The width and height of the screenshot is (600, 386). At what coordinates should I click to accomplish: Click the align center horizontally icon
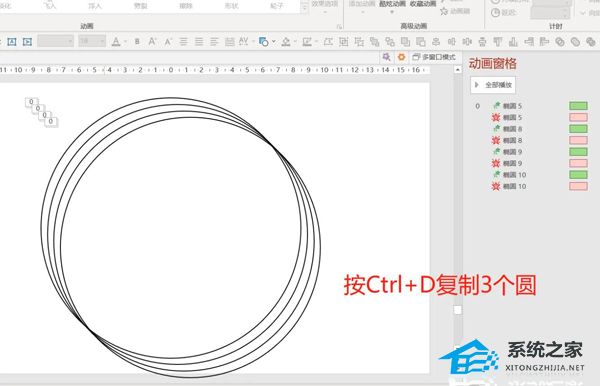point(436,41)
